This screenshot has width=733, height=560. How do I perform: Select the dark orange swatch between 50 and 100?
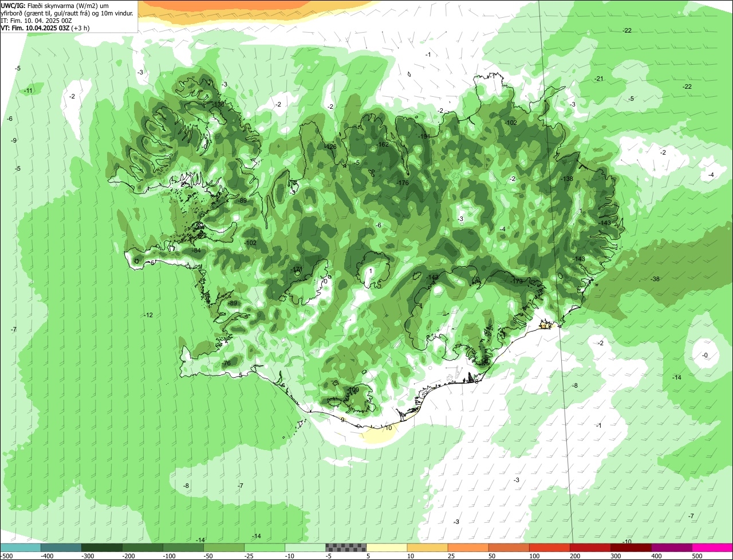tap(509, 548)
